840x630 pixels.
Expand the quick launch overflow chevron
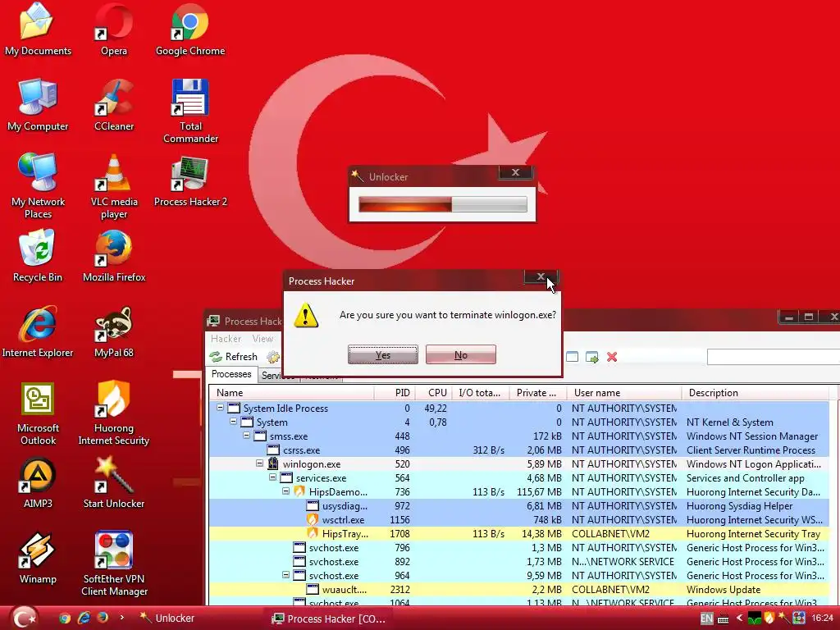point(121,618)
